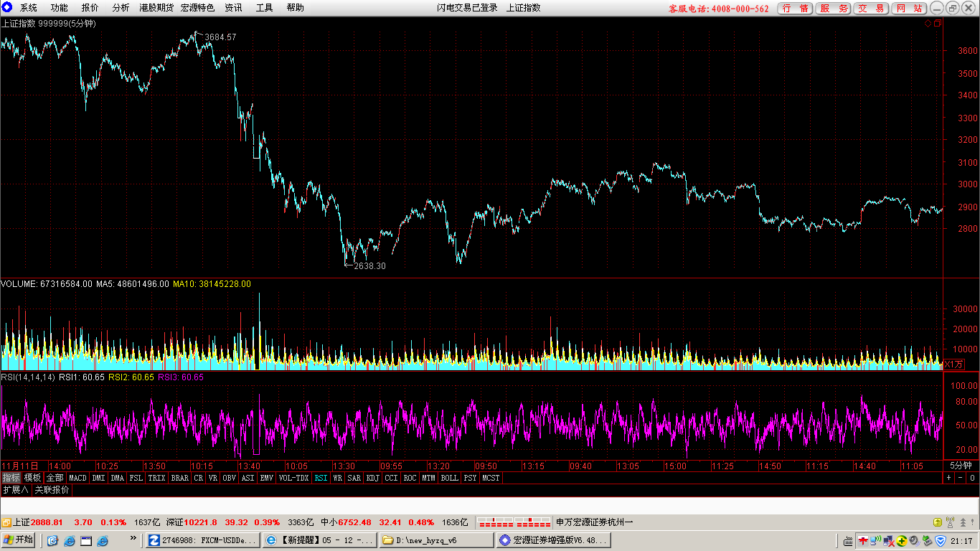The image size is (980, 551).
Task: Switch to the FXCM-USDDe taskbar window
Action: [x=202, y=540]
